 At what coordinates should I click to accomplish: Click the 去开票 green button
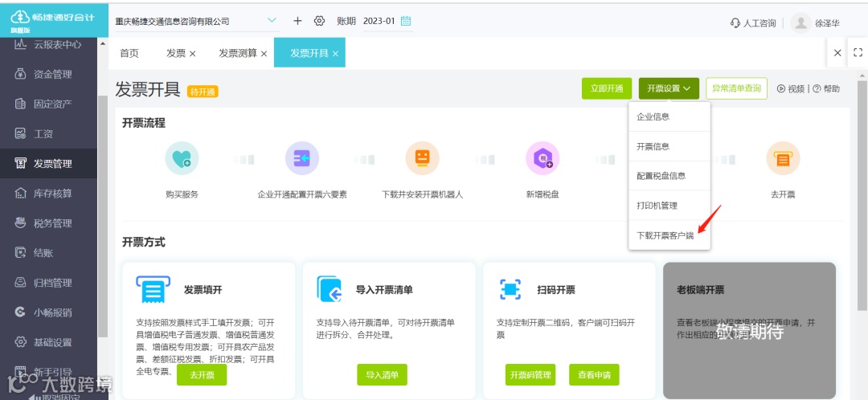pos(202,374)
